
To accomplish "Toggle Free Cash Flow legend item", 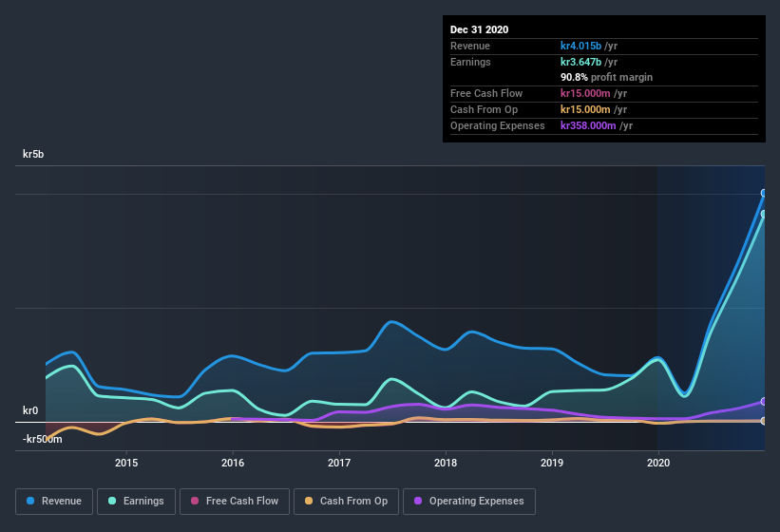I will [x=235, y=501].
